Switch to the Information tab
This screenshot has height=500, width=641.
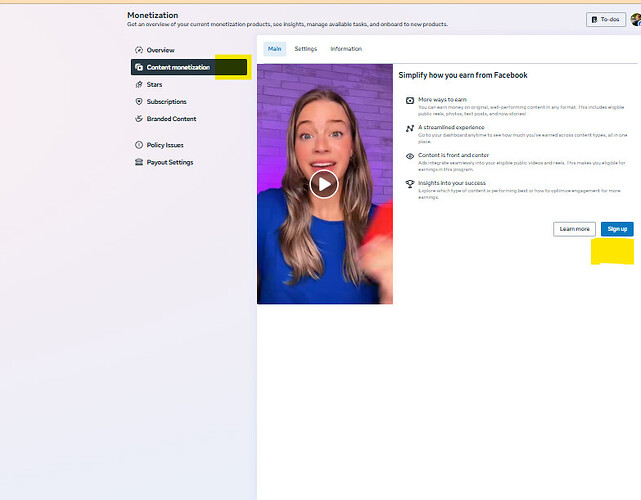346,49
